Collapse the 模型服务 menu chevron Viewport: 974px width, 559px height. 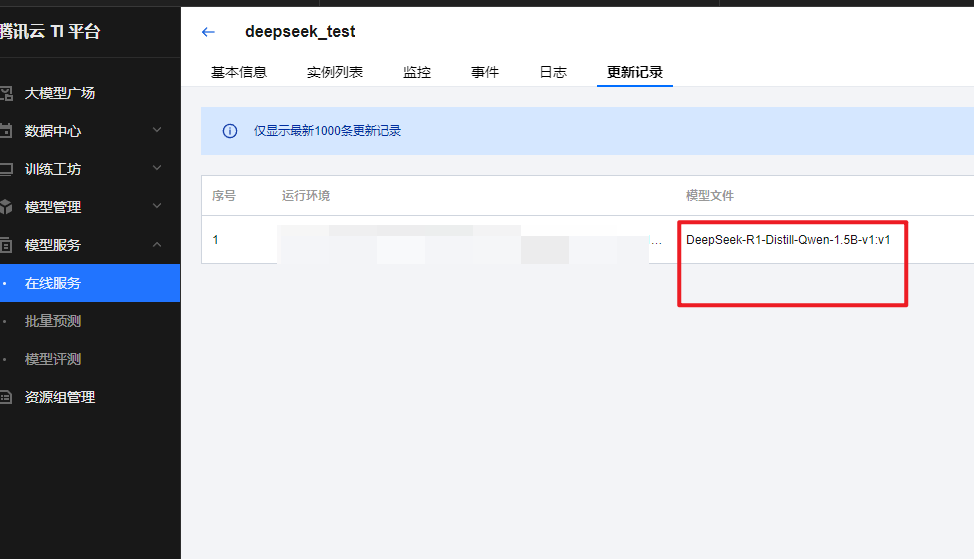[x=157, y=244]
